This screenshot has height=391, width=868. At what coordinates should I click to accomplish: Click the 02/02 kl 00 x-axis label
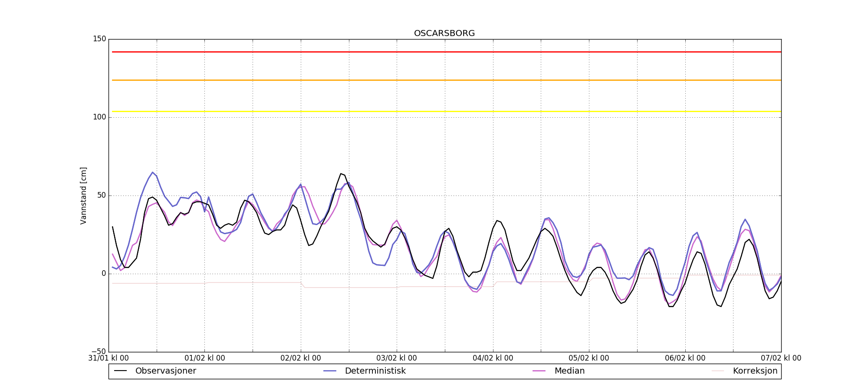301,358
